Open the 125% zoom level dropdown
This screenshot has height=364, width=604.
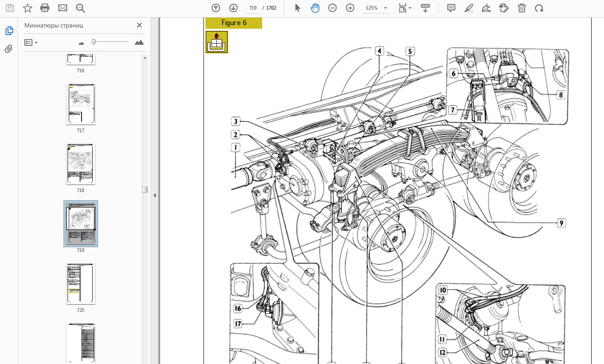[385, 8]
